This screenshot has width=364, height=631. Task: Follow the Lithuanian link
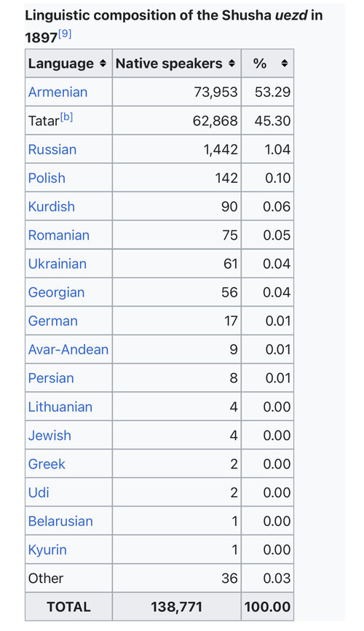(x=60, y=407)
